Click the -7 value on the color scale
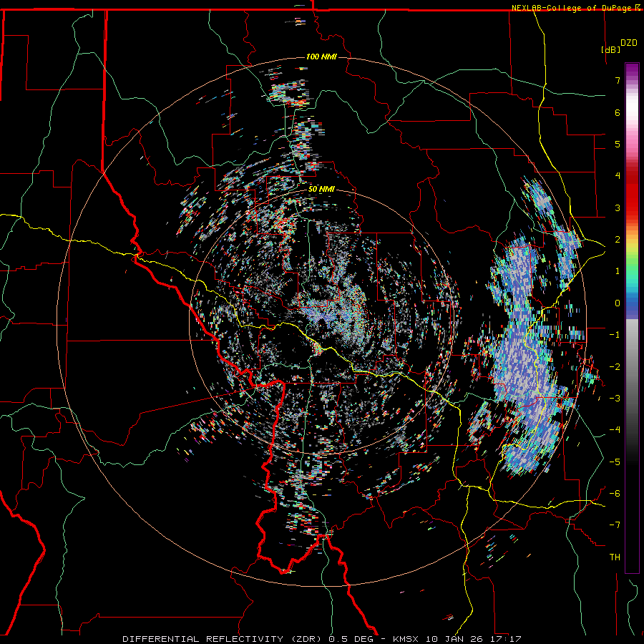This screenshot has height=644, width=644. pyautogui.click(x=615, y=525)
